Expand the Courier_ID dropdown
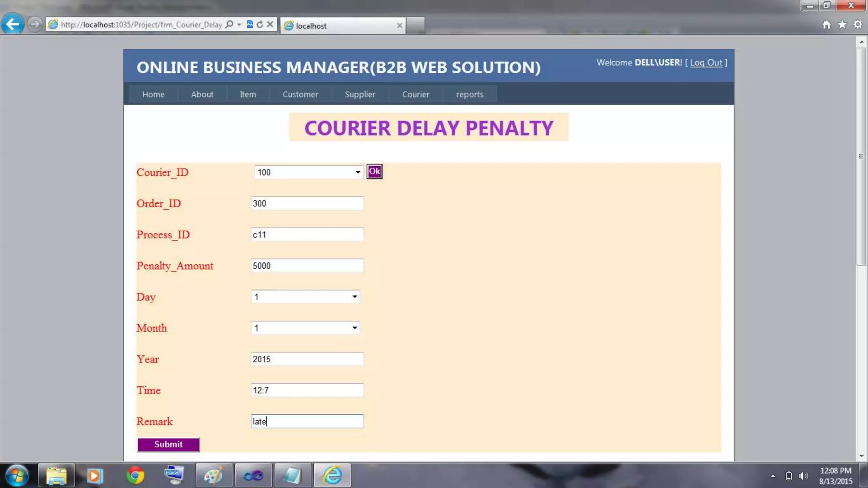 (358, 172)
